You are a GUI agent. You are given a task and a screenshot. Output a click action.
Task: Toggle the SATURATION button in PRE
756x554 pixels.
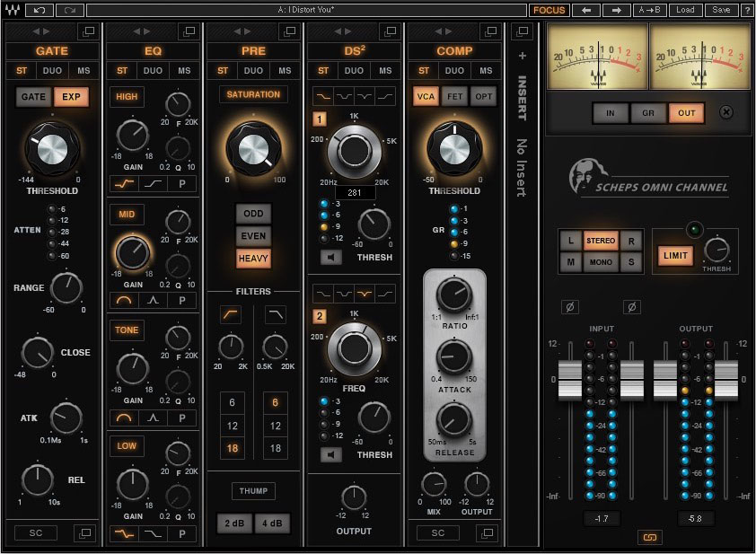253,94
